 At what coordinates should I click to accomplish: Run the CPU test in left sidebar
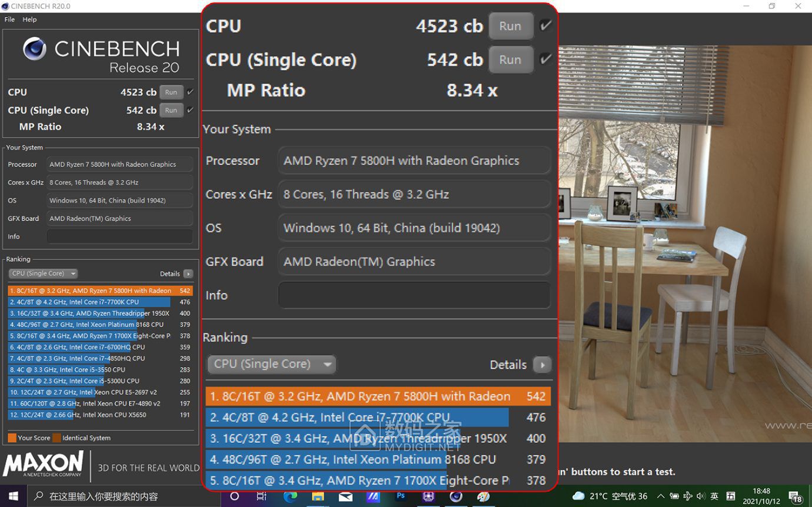[x=171, y=92]
